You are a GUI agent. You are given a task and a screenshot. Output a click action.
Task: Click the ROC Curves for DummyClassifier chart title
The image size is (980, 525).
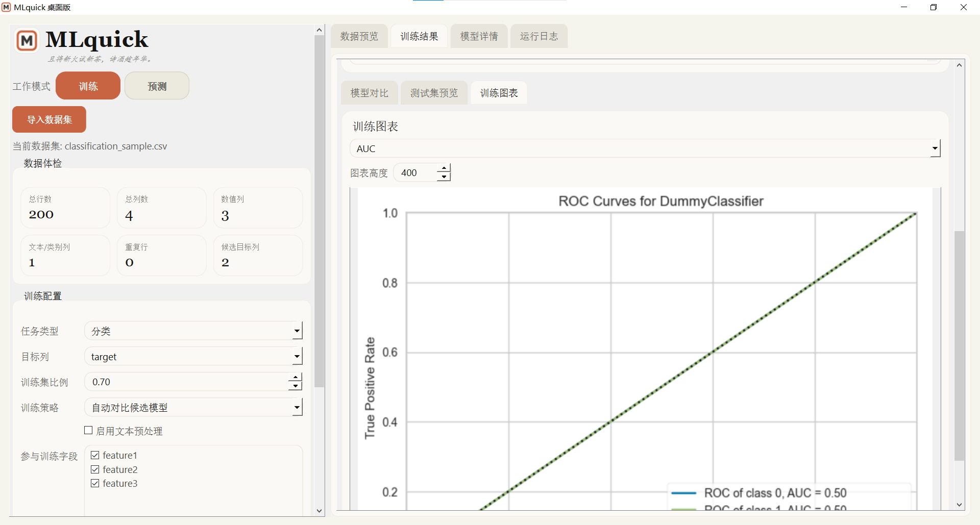pyautogui.click(x=661, y=201)
